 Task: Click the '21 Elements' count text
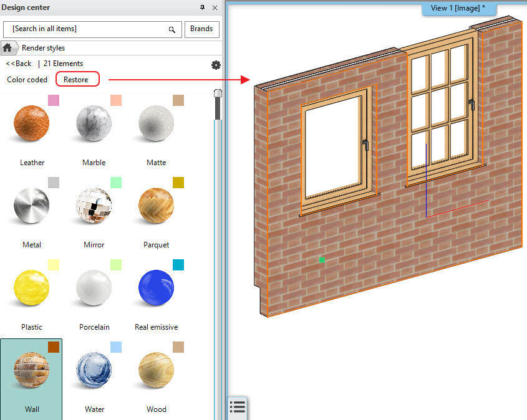tap(63, 64)
